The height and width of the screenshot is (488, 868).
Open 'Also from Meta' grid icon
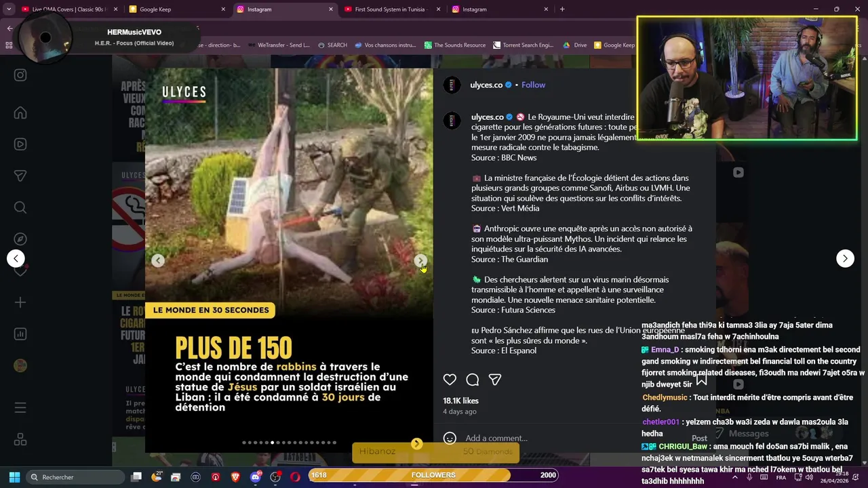coord(20,439)
